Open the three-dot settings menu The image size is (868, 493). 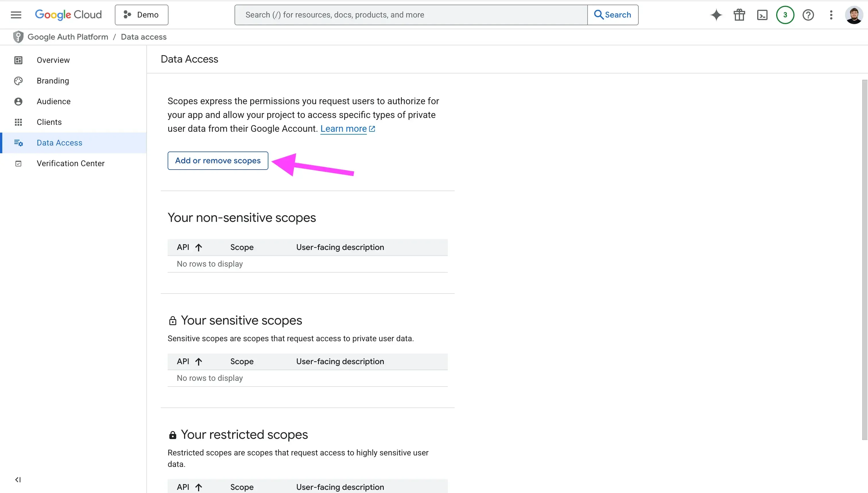[x=831, y=15]
